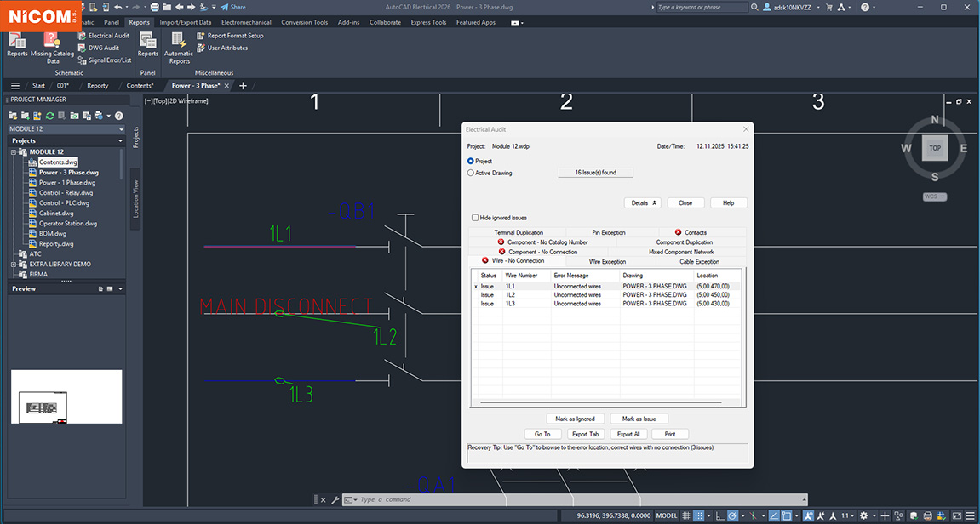980x524 pixels.
Task: Click the Mark as Ignored button
Action: 576,419
